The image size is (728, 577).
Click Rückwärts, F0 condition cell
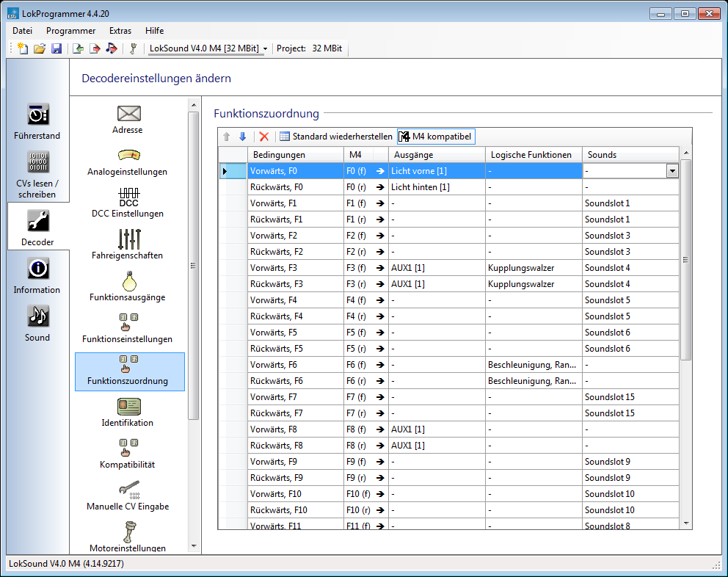295,187
